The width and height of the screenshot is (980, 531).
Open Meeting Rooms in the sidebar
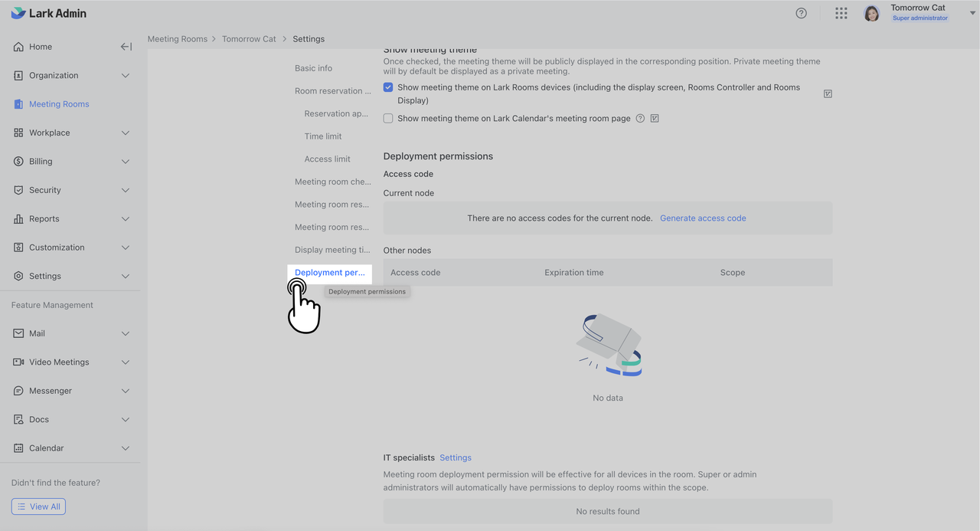point(59,104)
